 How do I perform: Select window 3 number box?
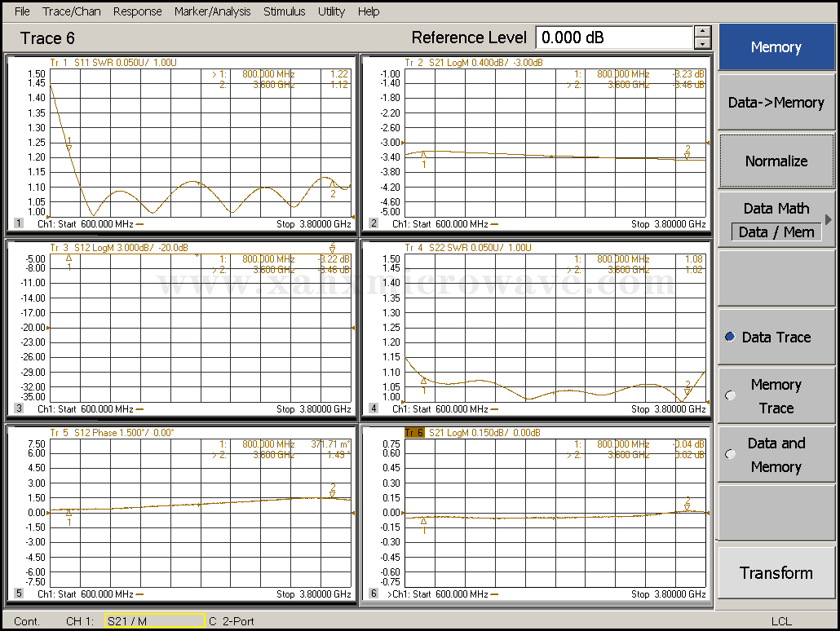tap(19, 408)
